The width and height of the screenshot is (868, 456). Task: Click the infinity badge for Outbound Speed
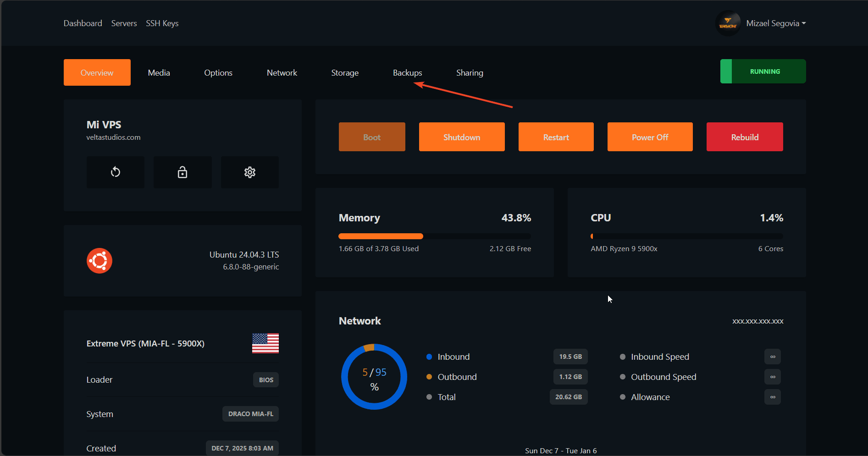[x=773, y=377]
